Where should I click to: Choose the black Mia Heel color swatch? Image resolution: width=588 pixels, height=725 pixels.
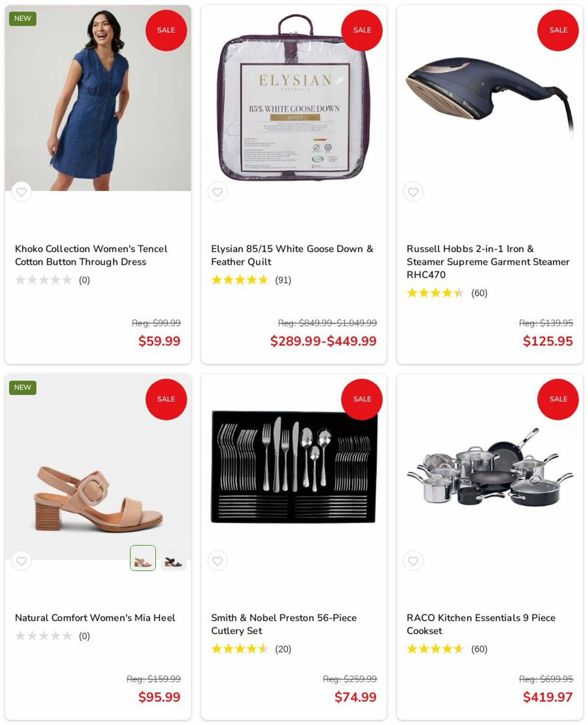coord(173,558)
